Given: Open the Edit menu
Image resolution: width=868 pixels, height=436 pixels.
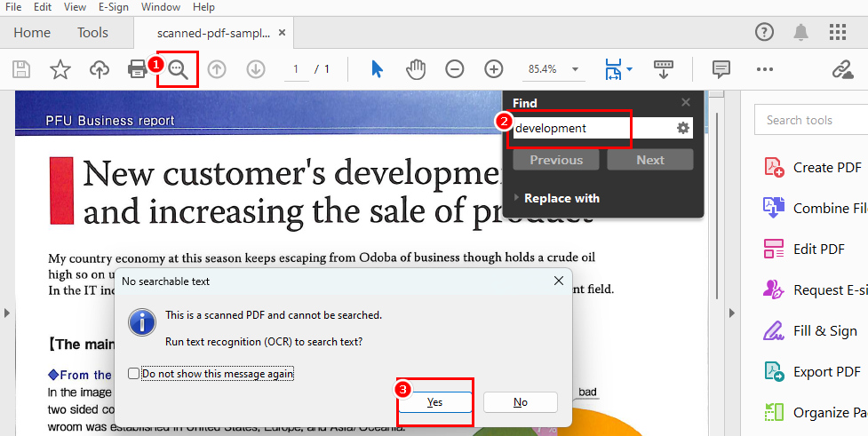Looking at the screenshot, I should coord(43,7).
